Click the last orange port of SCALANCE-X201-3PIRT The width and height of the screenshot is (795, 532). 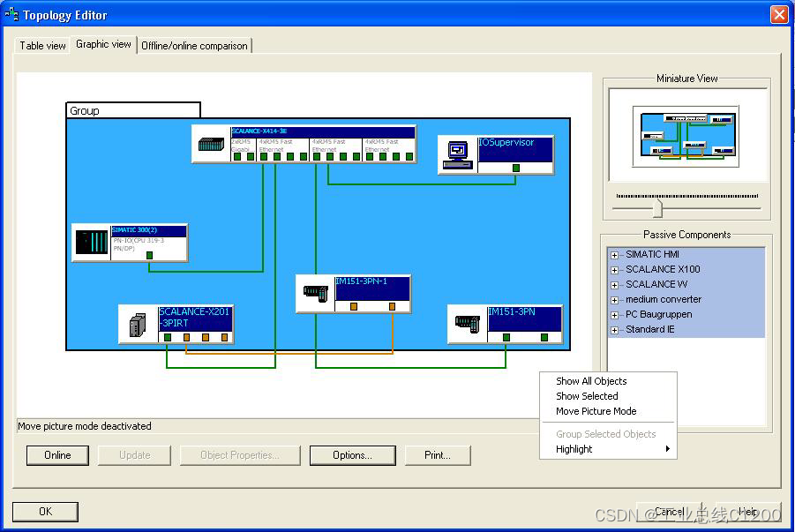click(224, 337)
